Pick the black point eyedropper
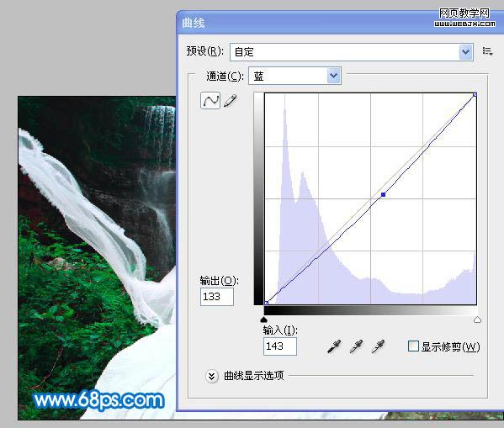This screenshot has height=428, width=504. click(x=334, y=346)
